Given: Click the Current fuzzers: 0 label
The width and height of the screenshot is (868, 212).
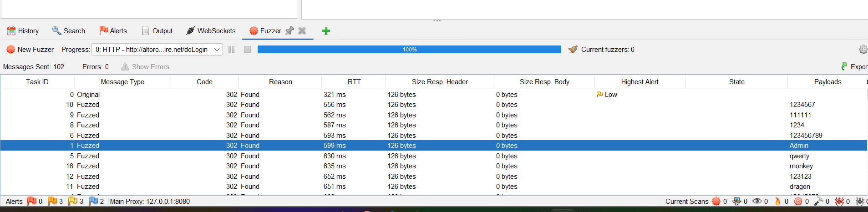Looking at the screenshot, I should [608, 50].
